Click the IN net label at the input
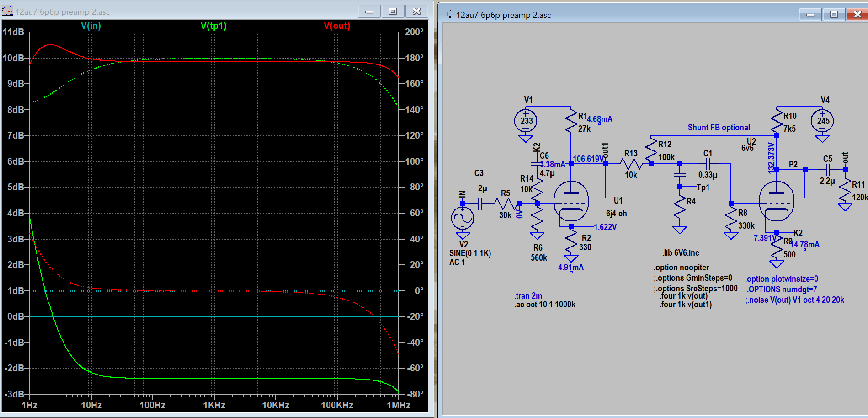The image size is (868, 418). pos(462,195)
